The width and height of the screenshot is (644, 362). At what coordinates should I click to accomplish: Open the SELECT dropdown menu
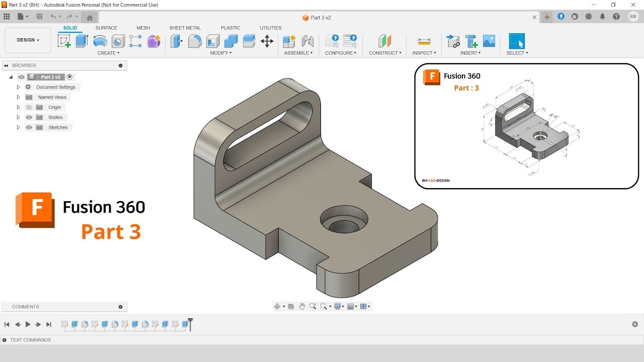click(x=517, y=53)
